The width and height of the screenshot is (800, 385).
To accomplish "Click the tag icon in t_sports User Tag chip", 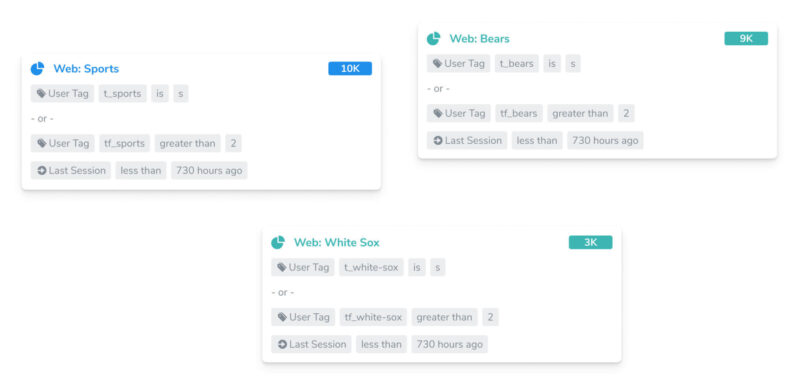I will pos(41,93).
